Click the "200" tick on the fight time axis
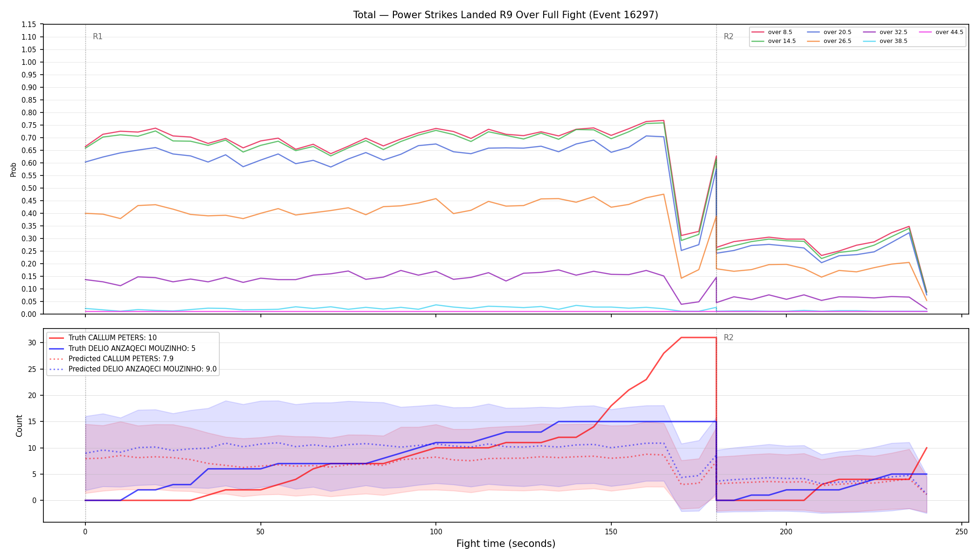Screen dimensions: 980x560 point(786,531)
